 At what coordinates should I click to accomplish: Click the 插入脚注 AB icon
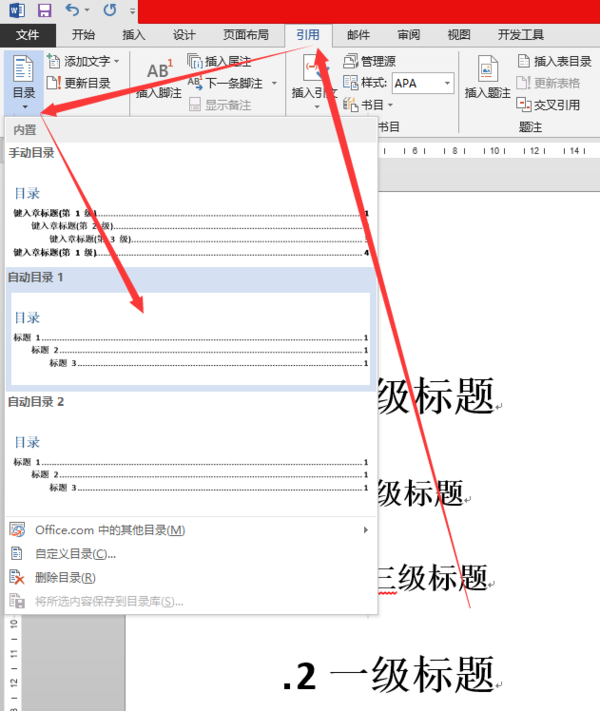[x=159, y=69]
